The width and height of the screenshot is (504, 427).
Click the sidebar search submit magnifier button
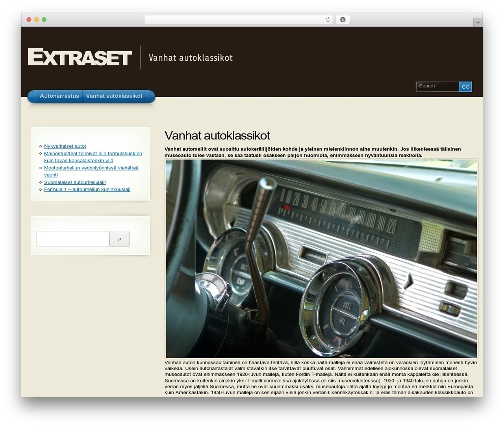point(119,239)
